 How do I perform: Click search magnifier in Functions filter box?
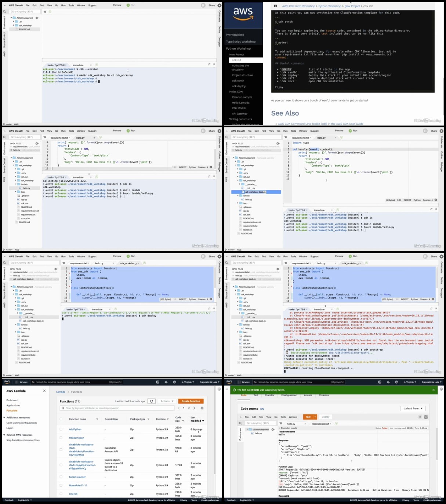63,408
